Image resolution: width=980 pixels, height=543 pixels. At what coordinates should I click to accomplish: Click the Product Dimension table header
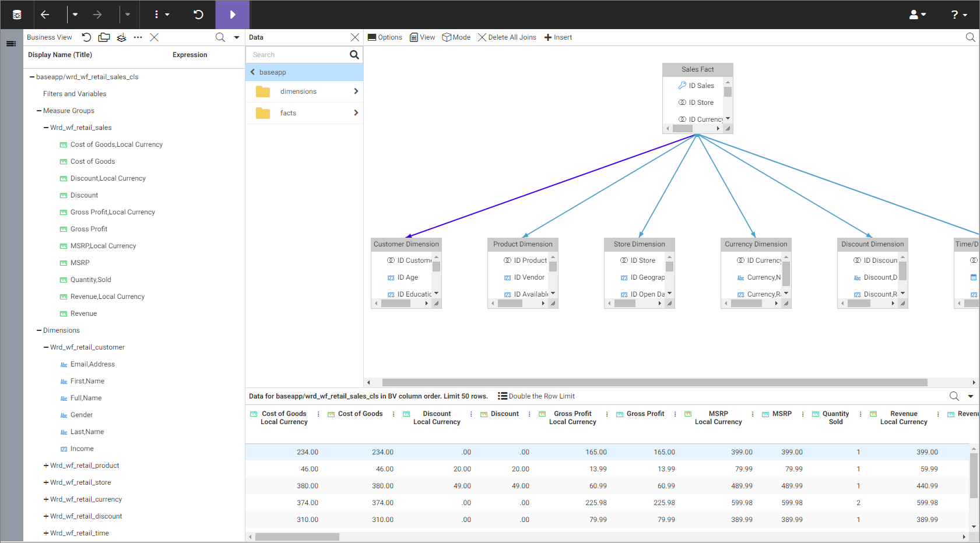[523, 244]
